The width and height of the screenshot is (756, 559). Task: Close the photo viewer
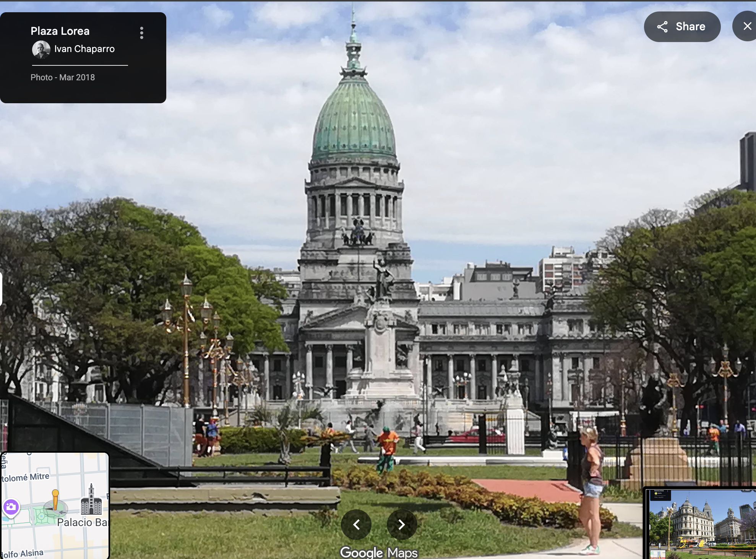tap(746, 26)
